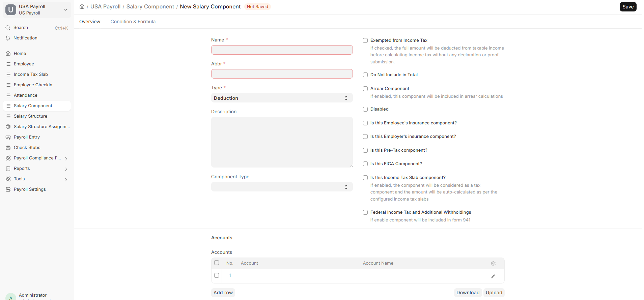Viewport: 644px width, 300px height.
Task: Click the Payroll Settings icon
Action: pyautogui.click(x=8, y=189)
